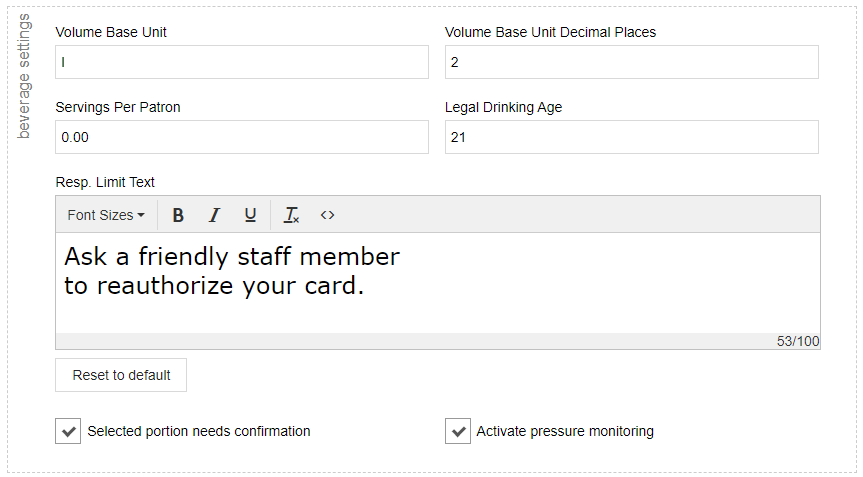Click the Servings Per Patron label
863x477 pixels.
pyautogui.click(x=118, y=107)
